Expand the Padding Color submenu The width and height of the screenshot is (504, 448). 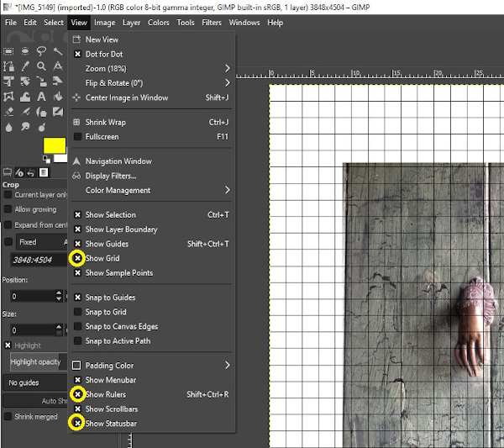click(x=151, y=365)
